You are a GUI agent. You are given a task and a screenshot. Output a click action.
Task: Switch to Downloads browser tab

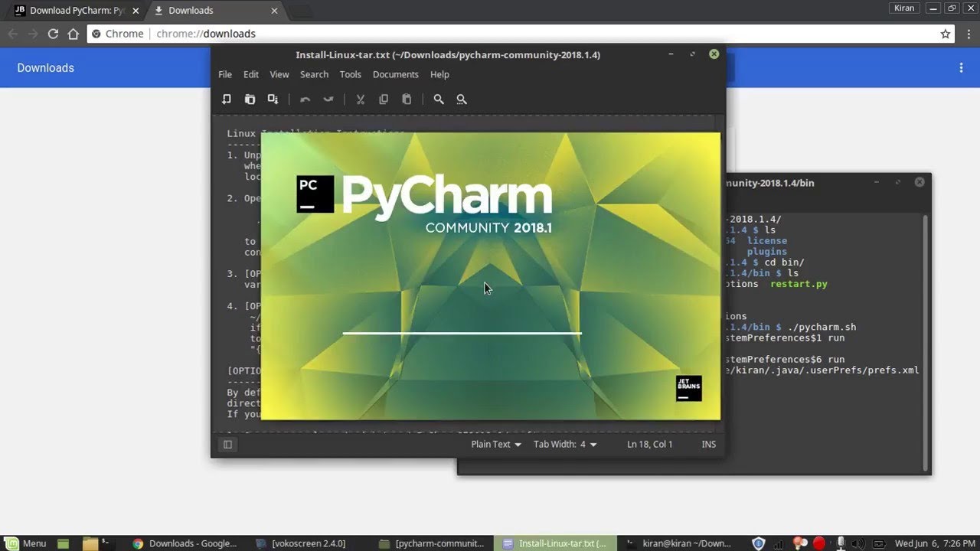(x=215, y=11)
